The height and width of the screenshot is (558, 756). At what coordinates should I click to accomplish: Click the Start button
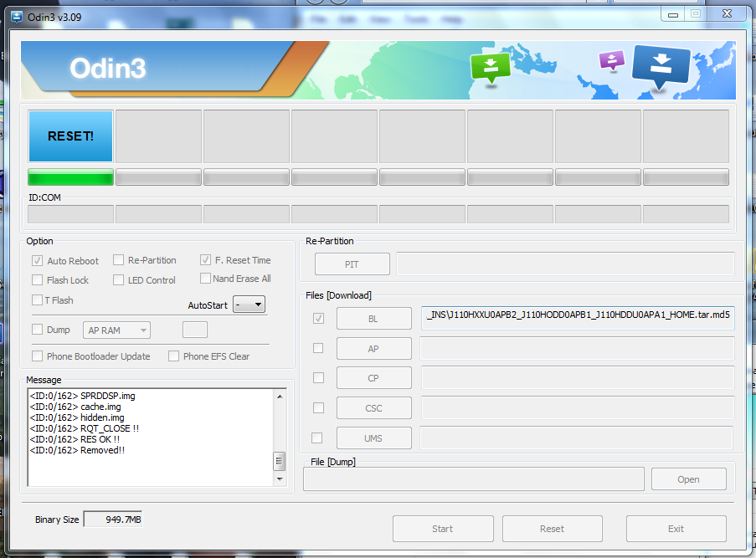pos(443,529)
